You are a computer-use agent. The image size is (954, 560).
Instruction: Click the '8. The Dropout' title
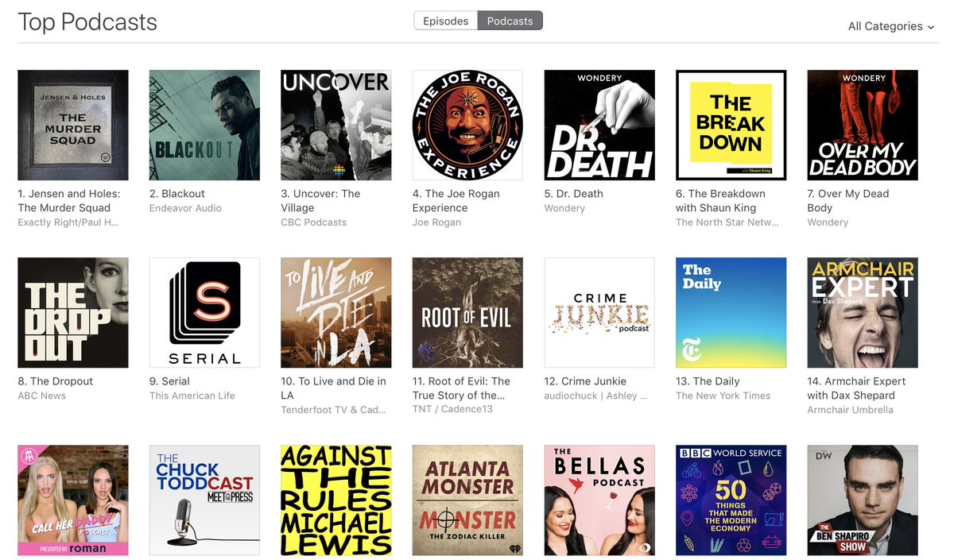[x=56, y=381]
